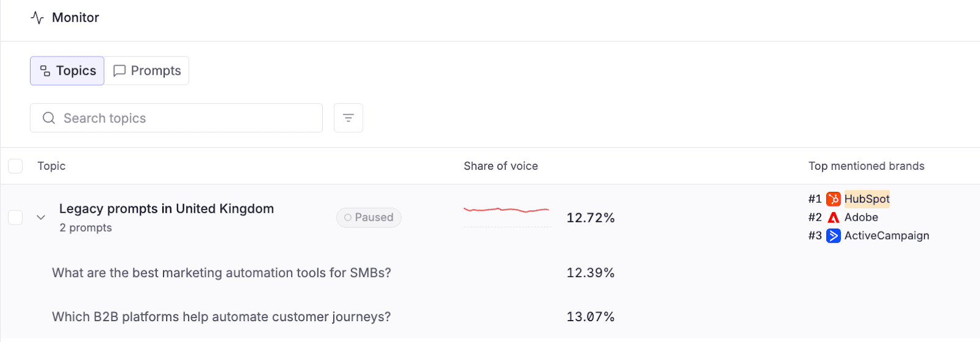Viewport: 980px width, 342px height.
Task: Sort by Share of voice column header
Action: point(500,166)
